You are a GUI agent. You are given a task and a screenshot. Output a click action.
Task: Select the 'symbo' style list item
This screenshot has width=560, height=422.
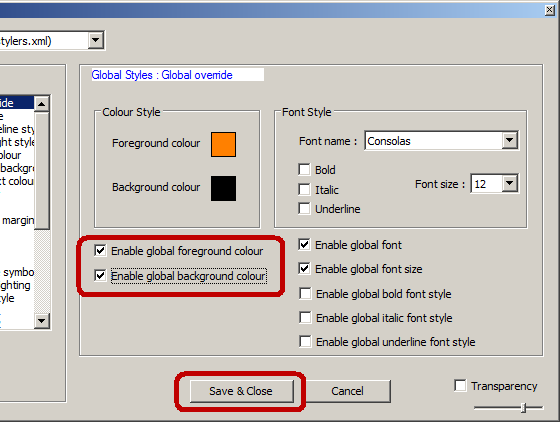coord(17,272)
